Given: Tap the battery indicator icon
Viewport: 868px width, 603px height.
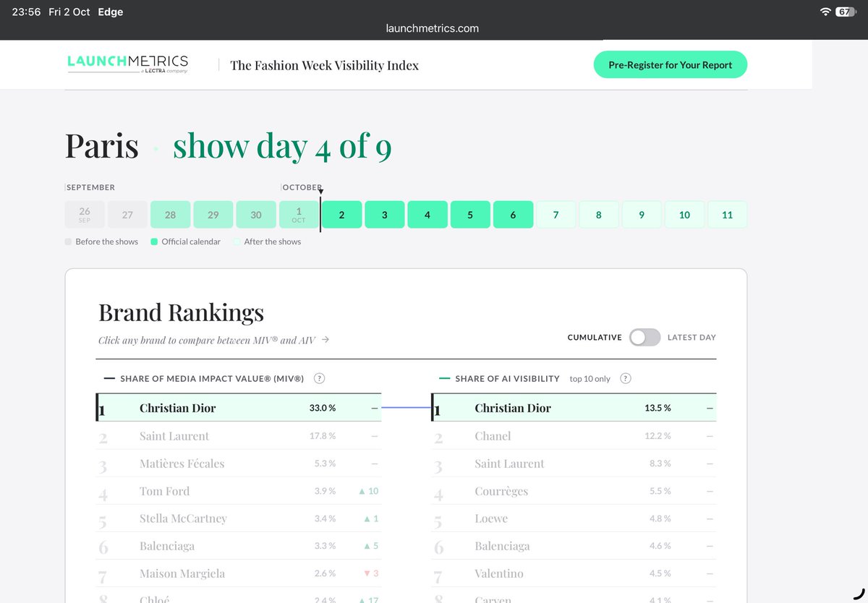Looking at the screenshot, I should click(x=846, y=12).
